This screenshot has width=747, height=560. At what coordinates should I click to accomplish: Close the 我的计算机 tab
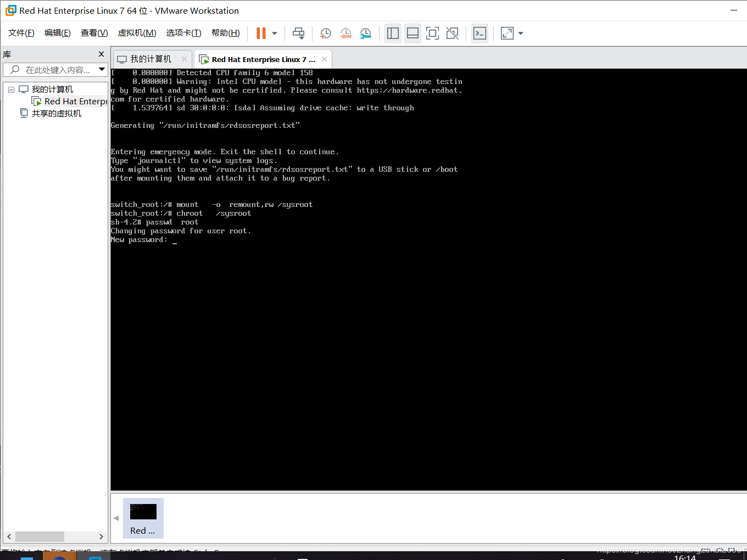(x=184, y=59)
